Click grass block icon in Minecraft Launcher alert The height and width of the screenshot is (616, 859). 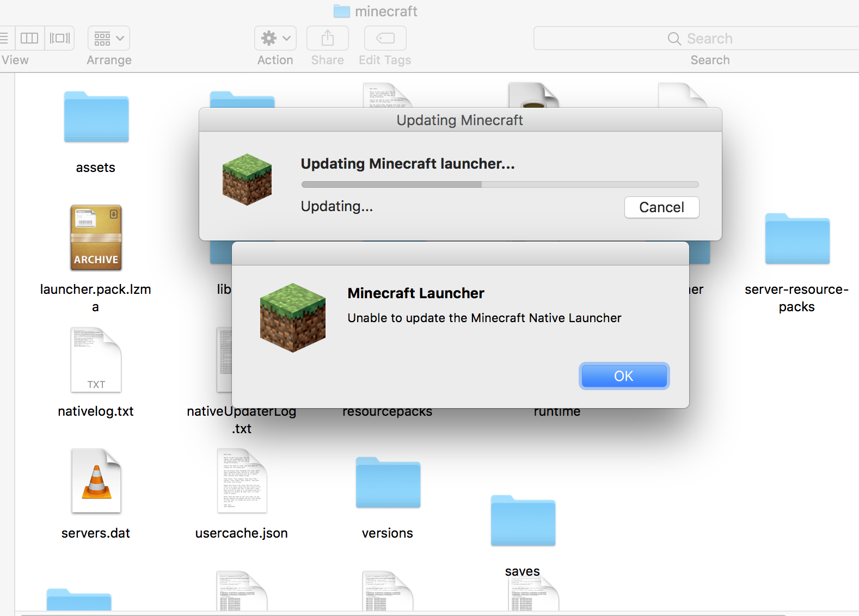click(x=293, y=318)
